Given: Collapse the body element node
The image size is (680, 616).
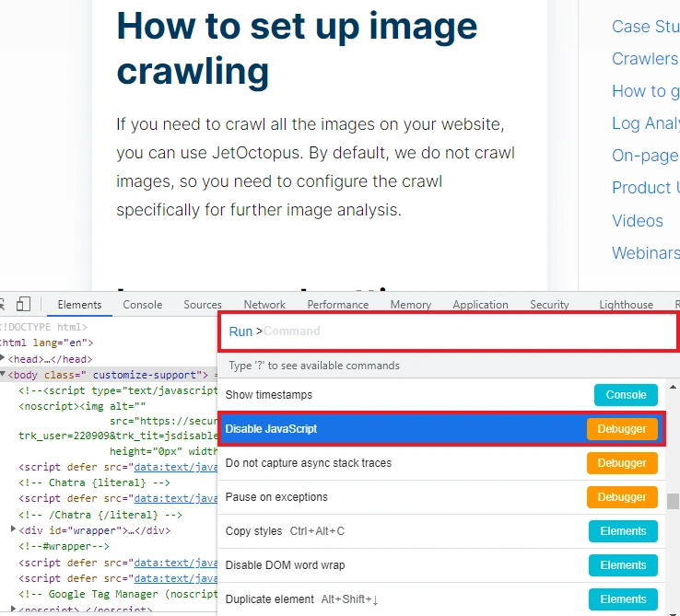Looking at the screenshot, I should tap(4, 375).
